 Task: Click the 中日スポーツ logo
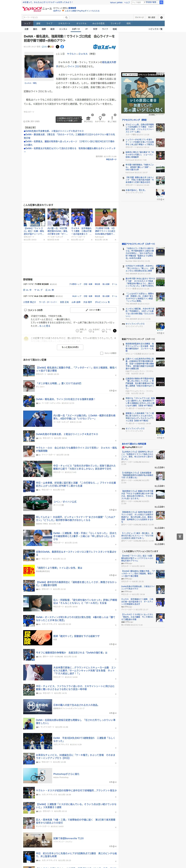(105, 47)
